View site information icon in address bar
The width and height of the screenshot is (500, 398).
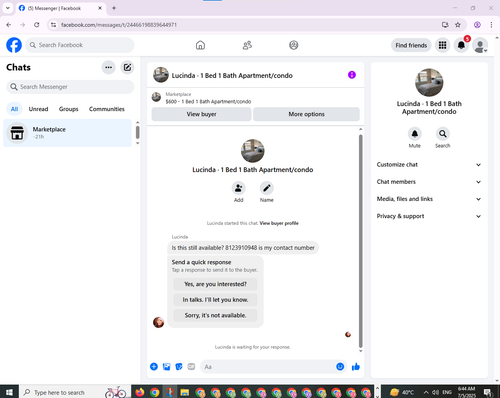53,25
